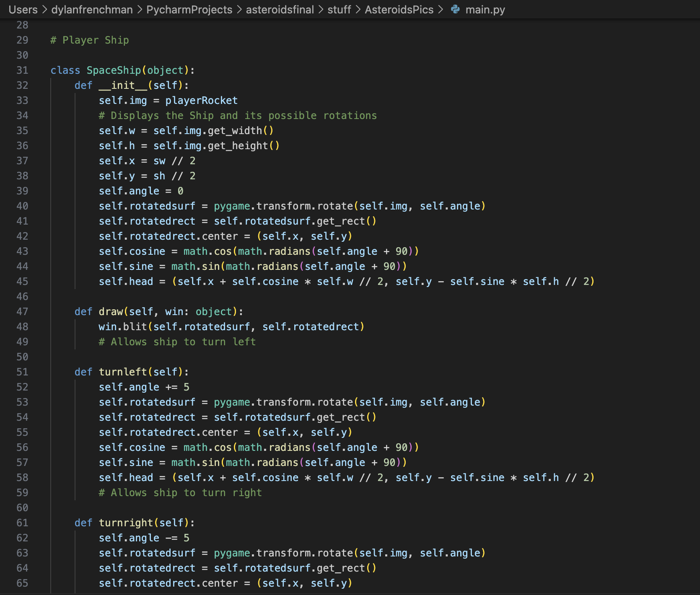Screen dimensions: 700x595
Task: Click the 'Allows ship to turn right' comment
Action: [x=180, y=493]
